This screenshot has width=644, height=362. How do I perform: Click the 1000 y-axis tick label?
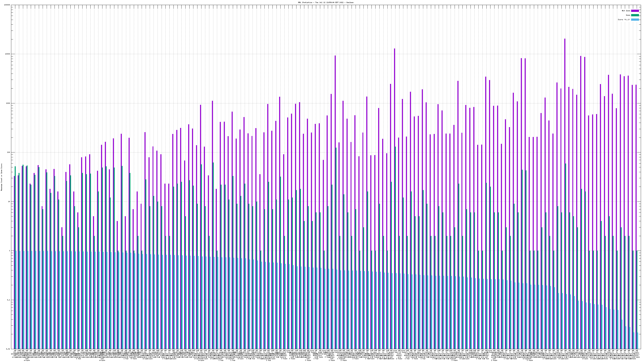(8, 103)
